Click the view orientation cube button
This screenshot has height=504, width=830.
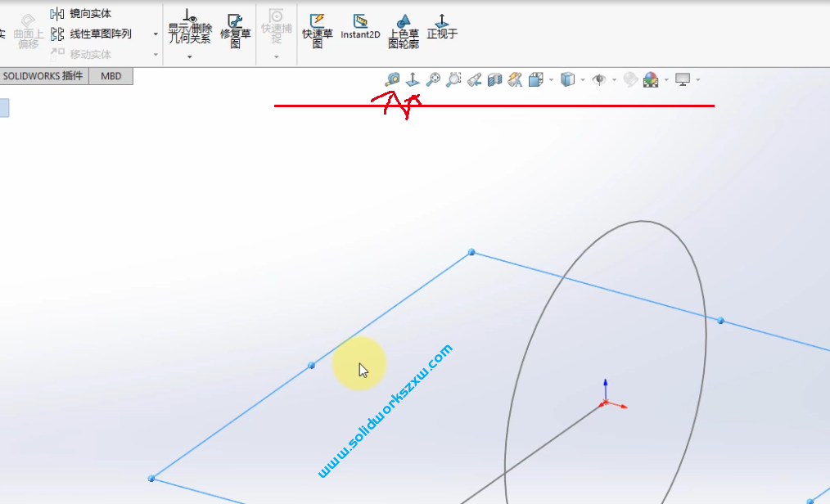535,79
